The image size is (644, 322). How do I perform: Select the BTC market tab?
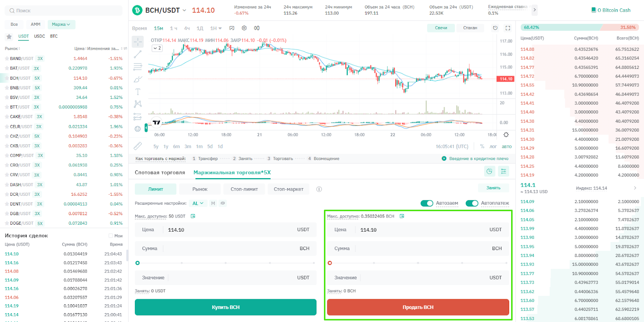tap(54, 36)
